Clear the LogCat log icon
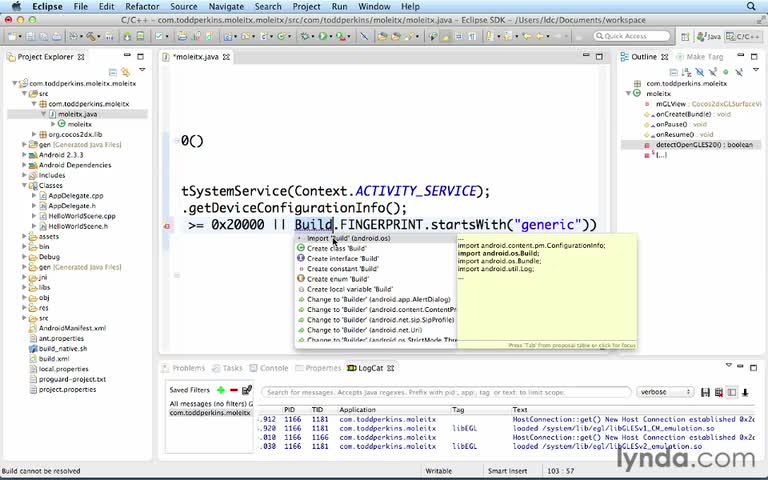 [x=719, y=392]
